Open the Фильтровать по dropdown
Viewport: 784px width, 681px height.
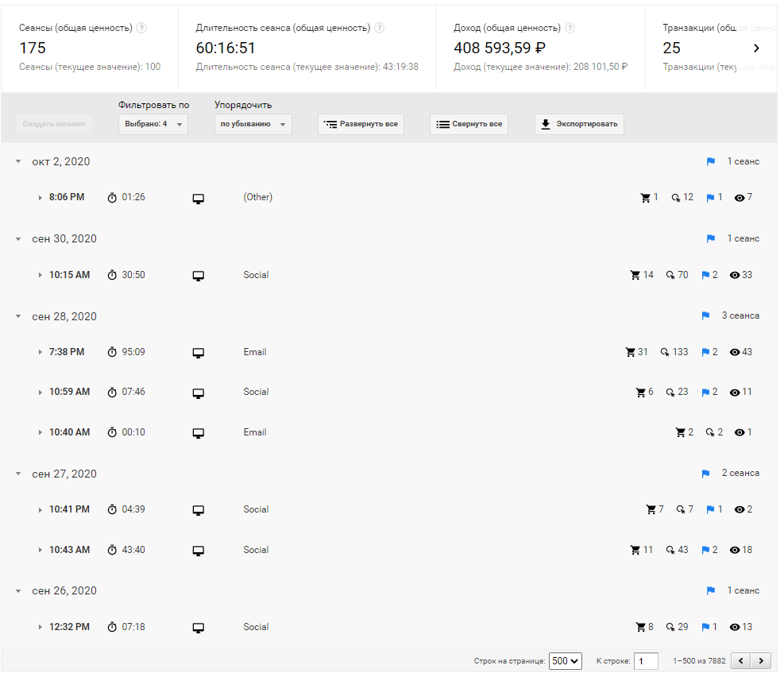153,125
